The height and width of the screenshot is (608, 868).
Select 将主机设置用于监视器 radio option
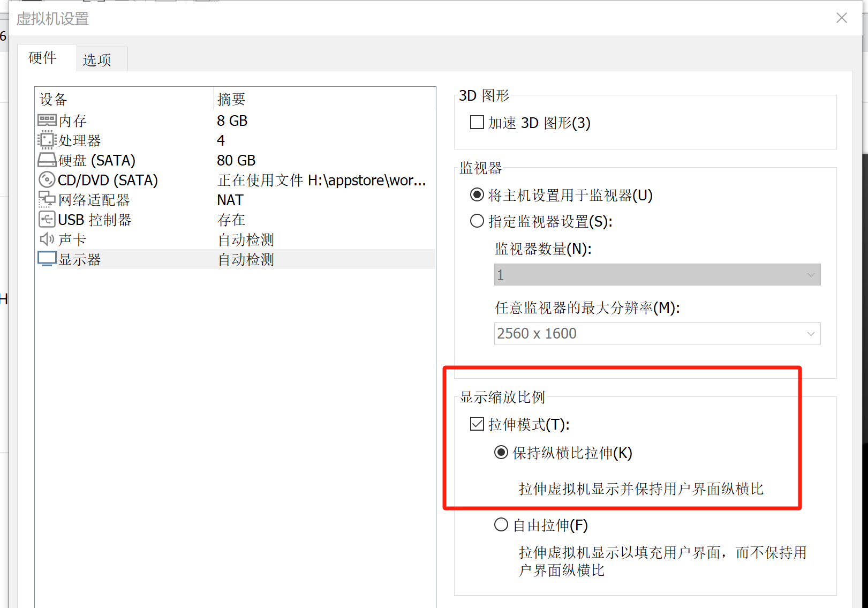coord(477,195)
